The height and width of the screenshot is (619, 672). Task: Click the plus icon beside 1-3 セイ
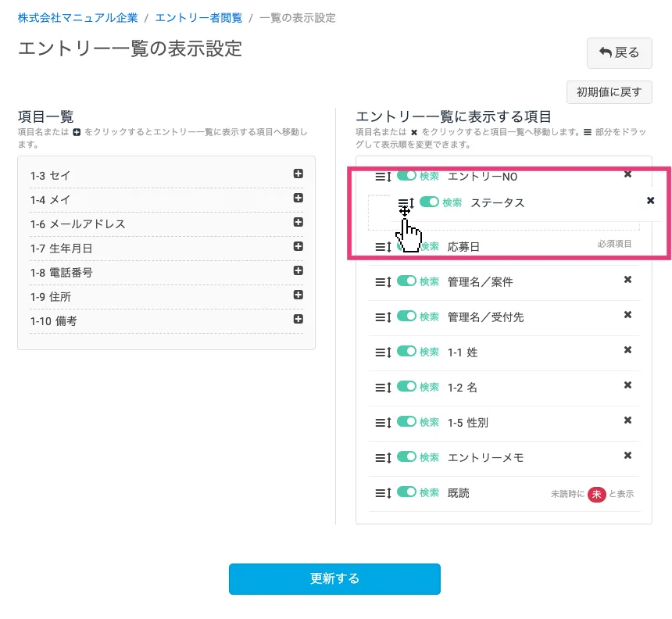(298, 174)
